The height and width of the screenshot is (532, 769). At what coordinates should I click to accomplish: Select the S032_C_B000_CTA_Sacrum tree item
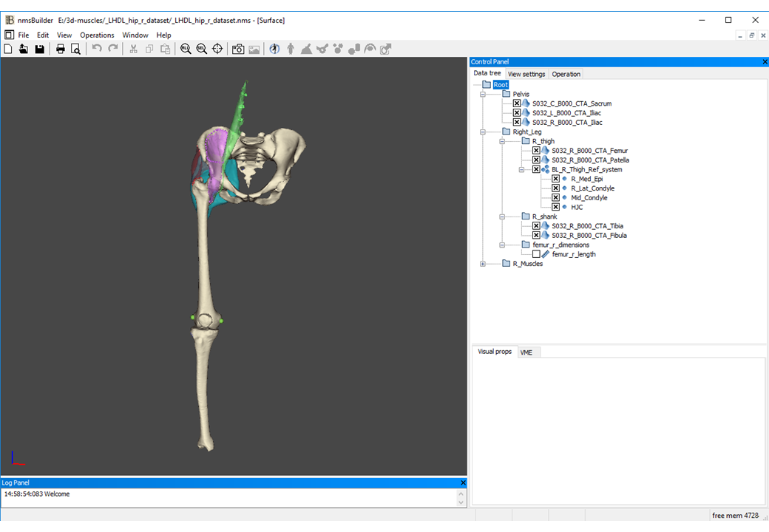coord(572,104)
